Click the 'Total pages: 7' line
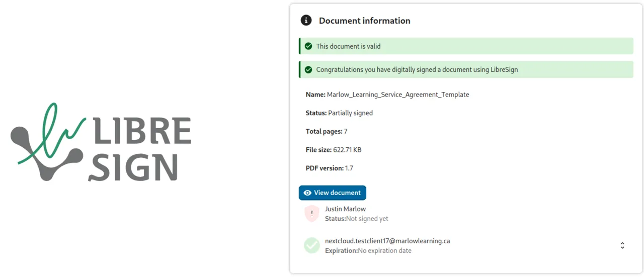This screenshot has height=277, width=644. [327, 131]
